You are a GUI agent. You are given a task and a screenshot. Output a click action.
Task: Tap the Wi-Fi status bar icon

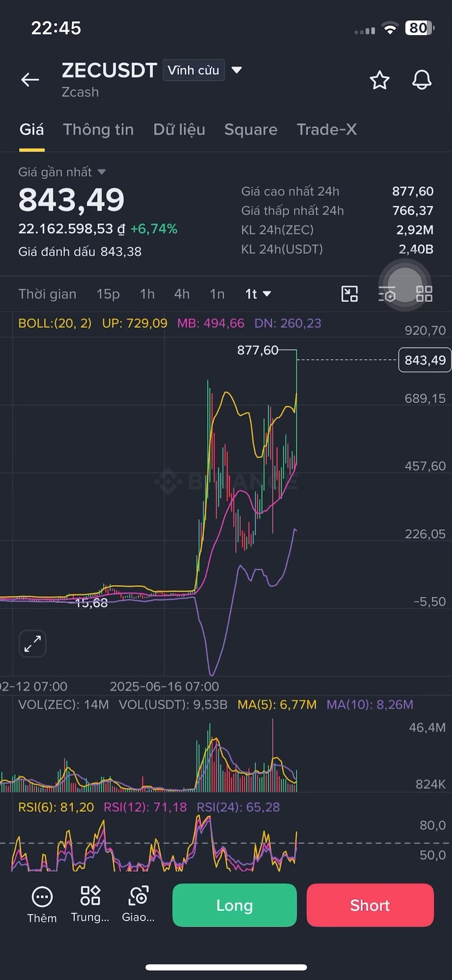390,29
